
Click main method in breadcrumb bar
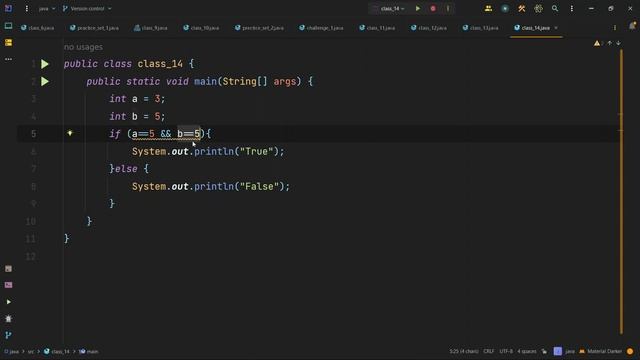click(89, 351)
